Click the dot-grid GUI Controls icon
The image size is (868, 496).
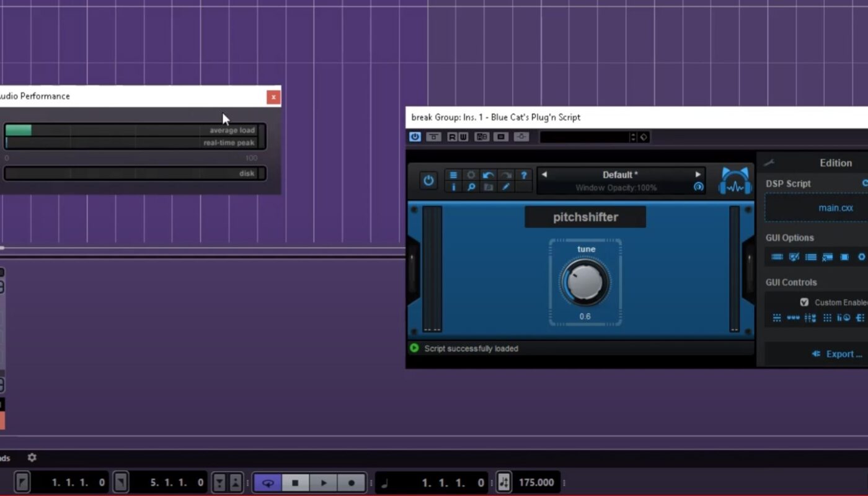[x=827, y=318]
